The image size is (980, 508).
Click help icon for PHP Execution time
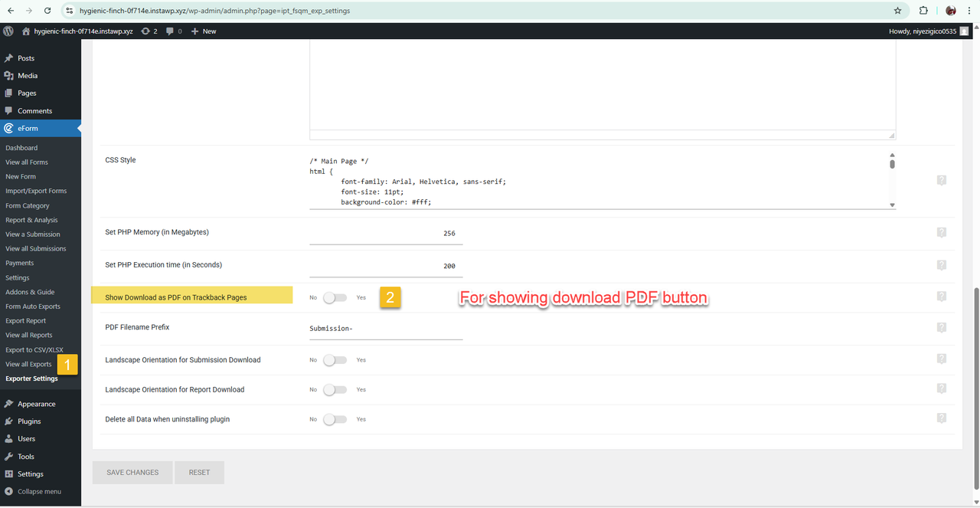tap(942, 265)
